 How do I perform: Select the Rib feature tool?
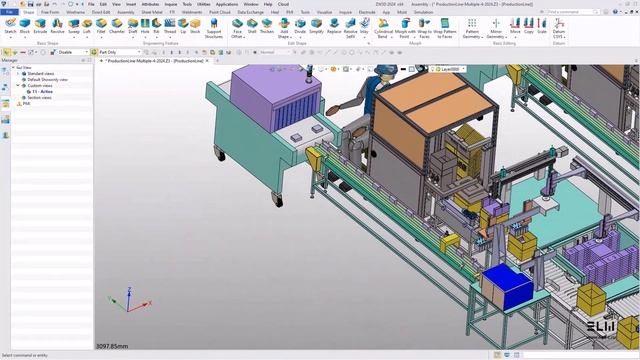156,26
